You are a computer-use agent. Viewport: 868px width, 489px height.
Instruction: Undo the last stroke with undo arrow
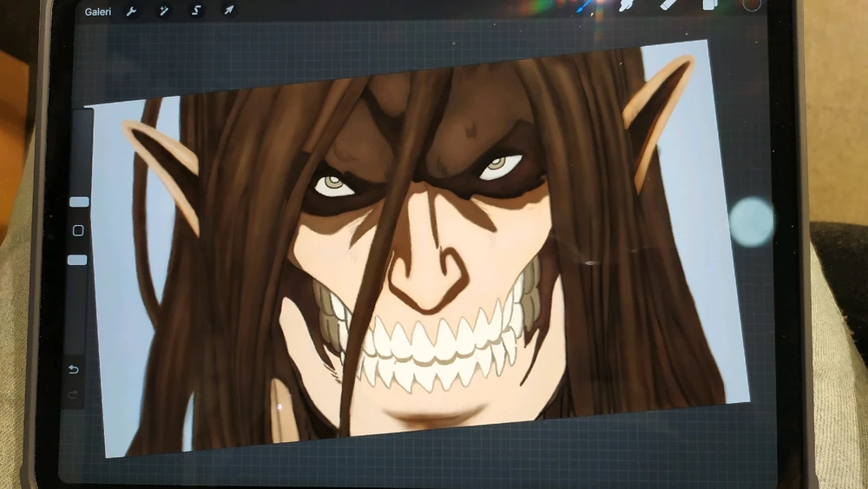[74, 369]
